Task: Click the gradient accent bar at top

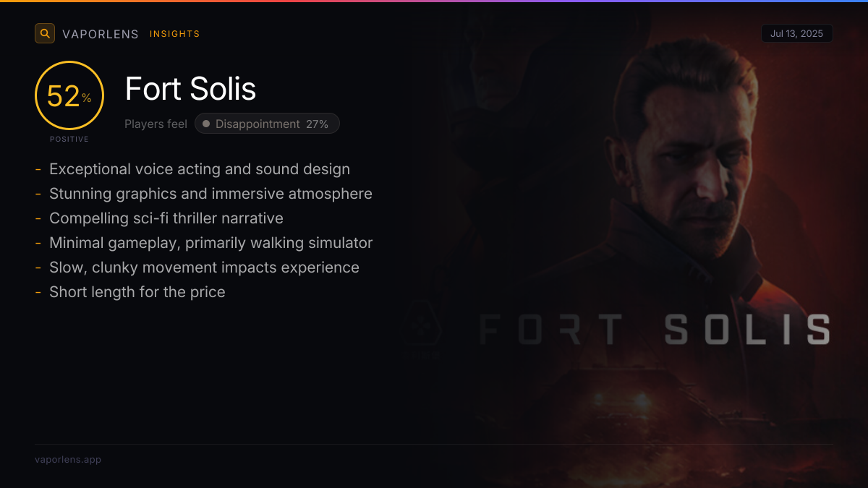Action: (x=434, y=1)
